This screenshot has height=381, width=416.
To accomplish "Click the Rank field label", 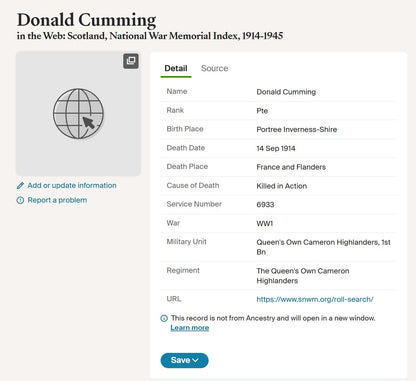I will coord(175,110).
